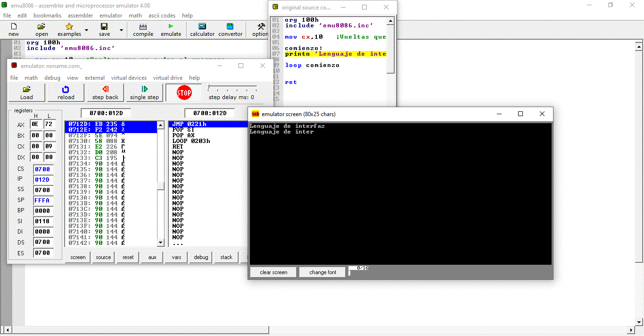Open the assembler menu
This screenshot has height=336, width=644.
point(80,16)
